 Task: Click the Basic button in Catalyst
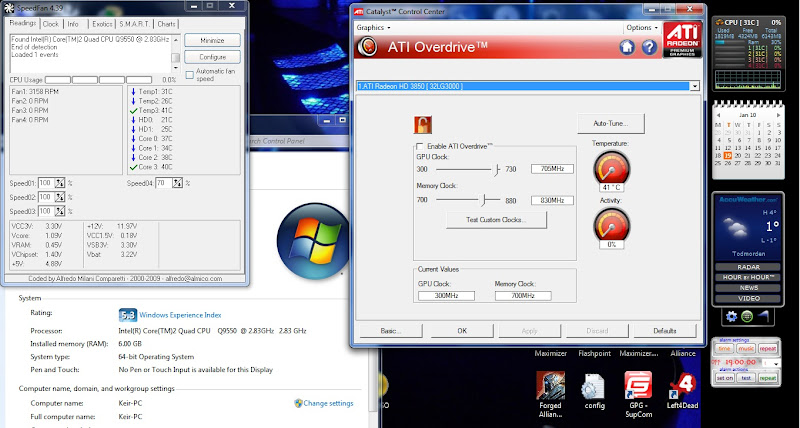point(391,331)
